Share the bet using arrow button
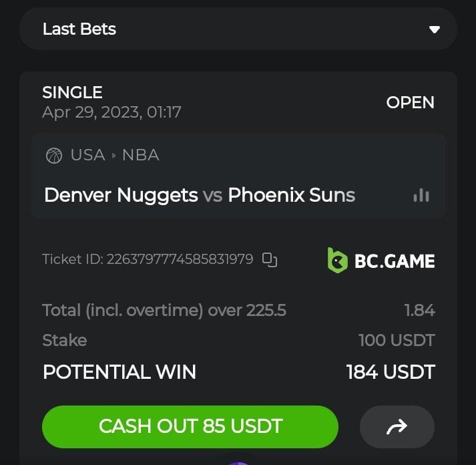This screenshot has width=476, height=465. click(397, 427)
